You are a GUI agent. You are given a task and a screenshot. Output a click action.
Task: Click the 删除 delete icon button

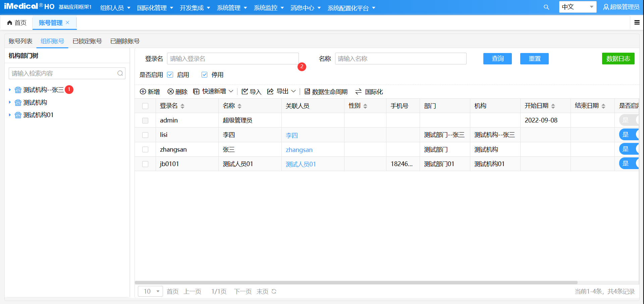pyautogui.click(x=171, y=92)
